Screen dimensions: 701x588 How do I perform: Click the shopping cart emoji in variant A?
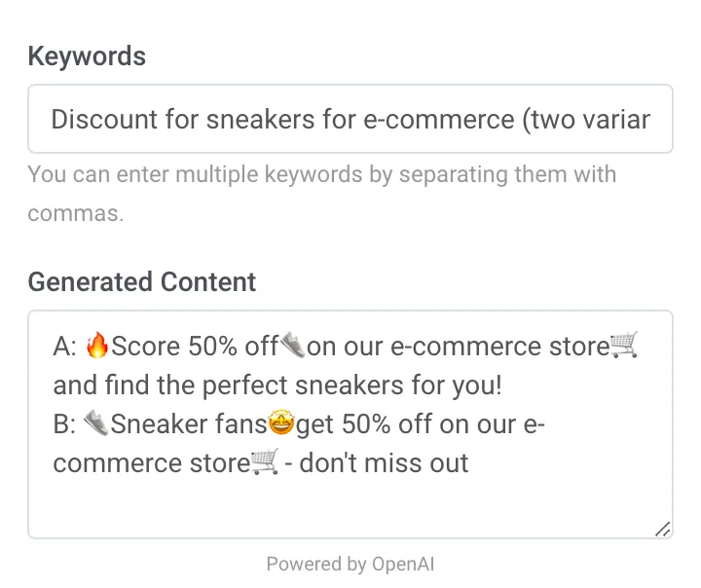[623, 346]
